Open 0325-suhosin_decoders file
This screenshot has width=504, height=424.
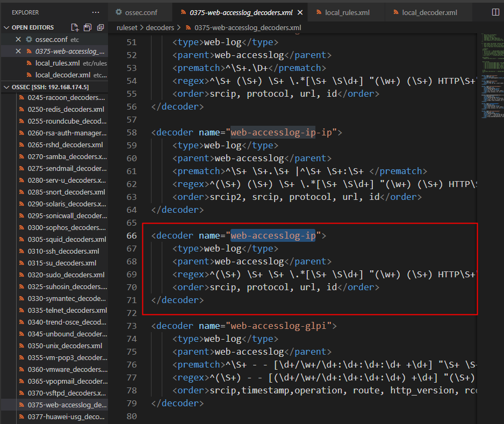(x=55, y=287)
